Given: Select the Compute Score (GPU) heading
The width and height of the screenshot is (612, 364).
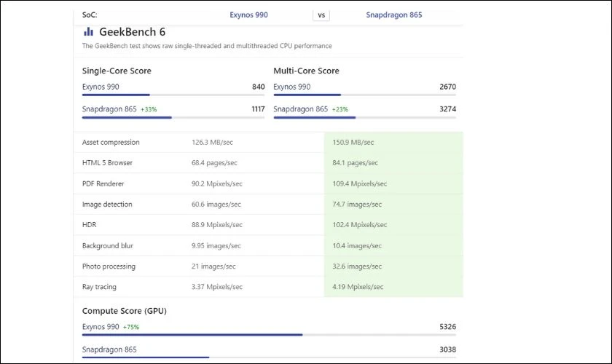Looking at the screenshot, I should [x=125, y=311].
